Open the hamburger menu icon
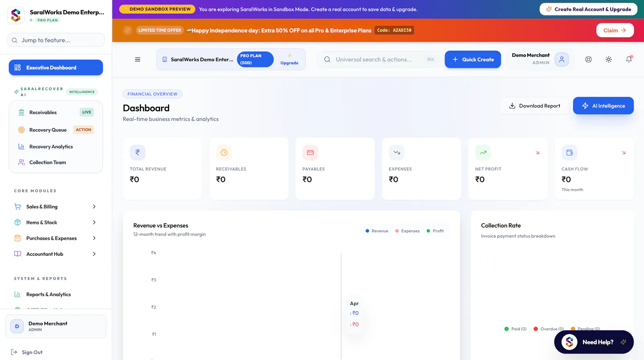 click(138, 60)
